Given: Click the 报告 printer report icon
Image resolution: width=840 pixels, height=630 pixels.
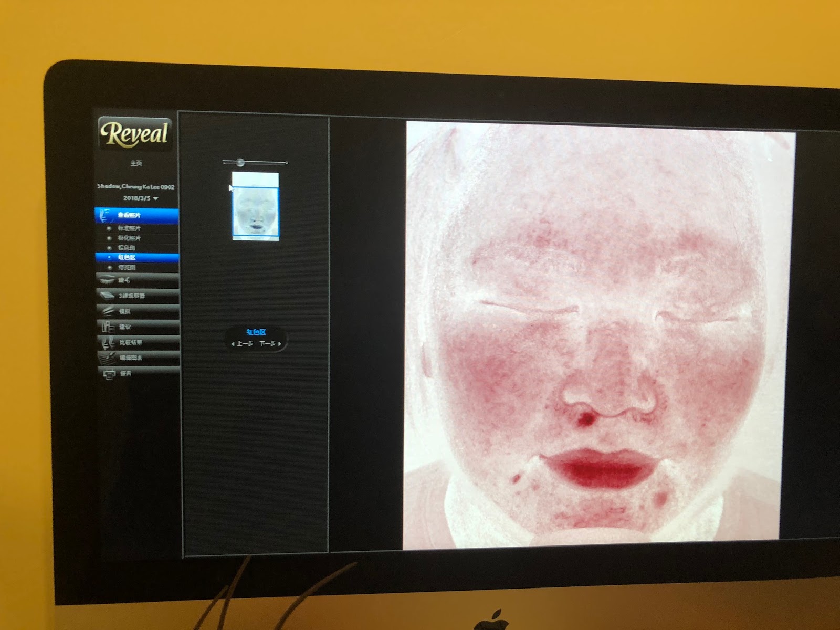Looking at the screenshot, I should (109, 373).
